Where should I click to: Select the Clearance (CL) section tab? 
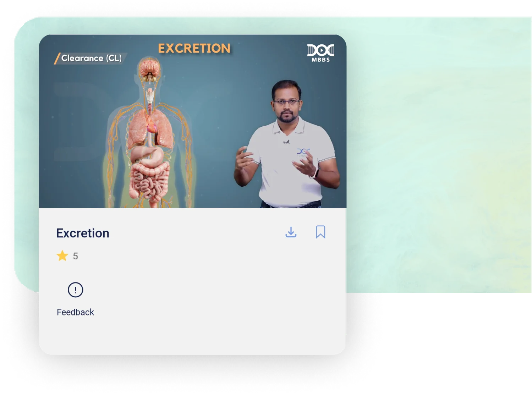(92, 58)
